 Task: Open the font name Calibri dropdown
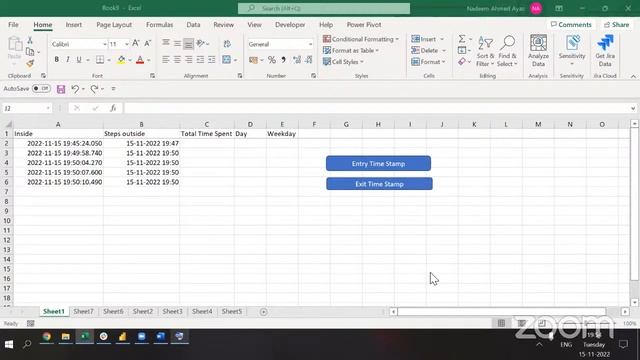104,44
